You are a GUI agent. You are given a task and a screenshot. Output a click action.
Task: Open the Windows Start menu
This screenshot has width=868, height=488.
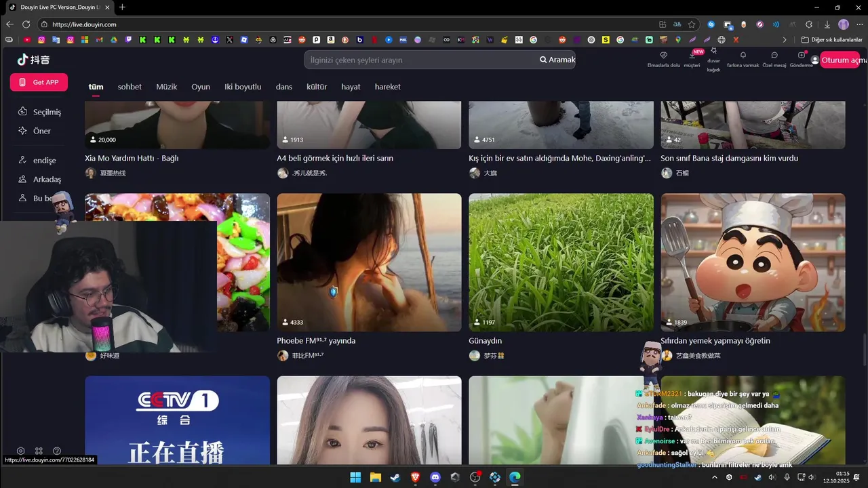[355, 477]
